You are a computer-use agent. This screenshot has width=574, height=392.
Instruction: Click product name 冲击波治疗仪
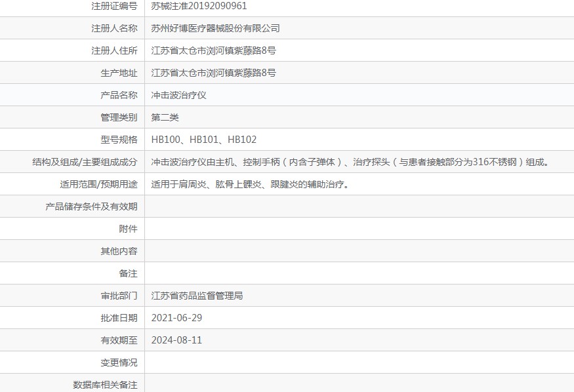(x=178, y=95)
